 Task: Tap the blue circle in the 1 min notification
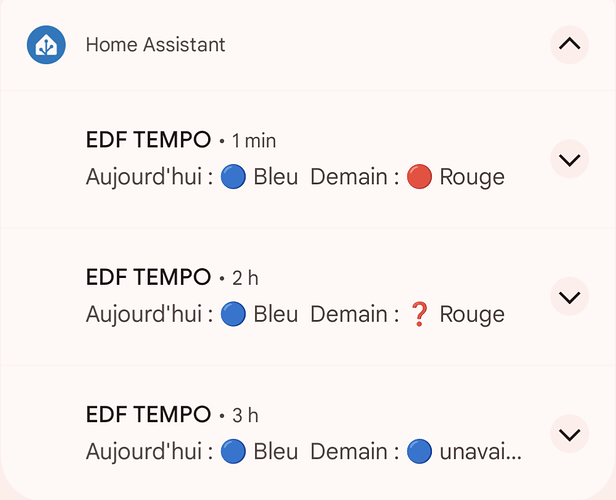pos(233,177)
